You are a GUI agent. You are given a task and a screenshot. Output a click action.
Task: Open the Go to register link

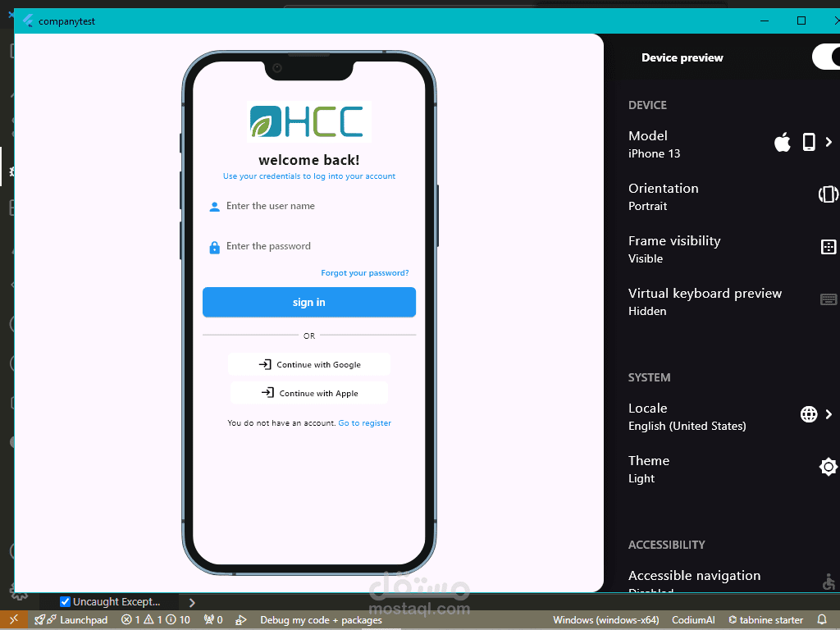(364, 422)
